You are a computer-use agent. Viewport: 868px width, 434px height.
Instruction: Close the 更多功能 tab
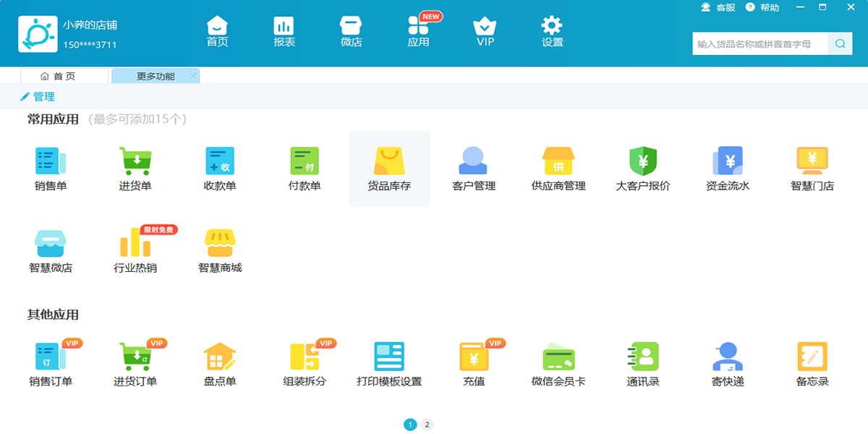192,76
